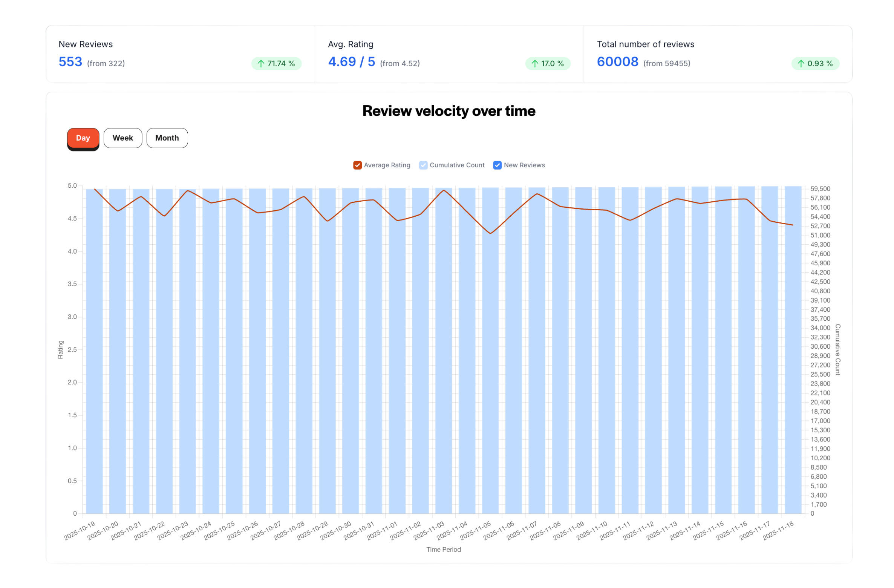
Task: Click rating line peak at 2025-11-03
Action: 444,190
